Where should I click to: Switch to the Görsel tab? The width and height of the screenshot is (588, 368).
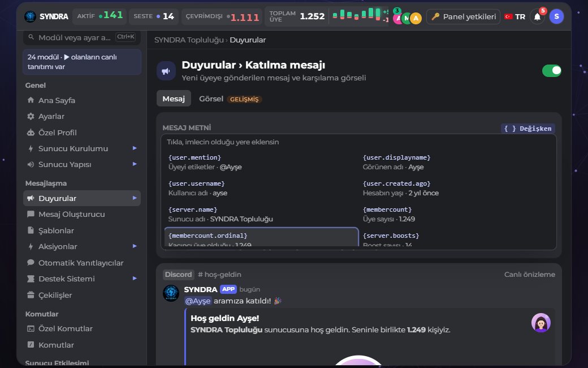211,99
